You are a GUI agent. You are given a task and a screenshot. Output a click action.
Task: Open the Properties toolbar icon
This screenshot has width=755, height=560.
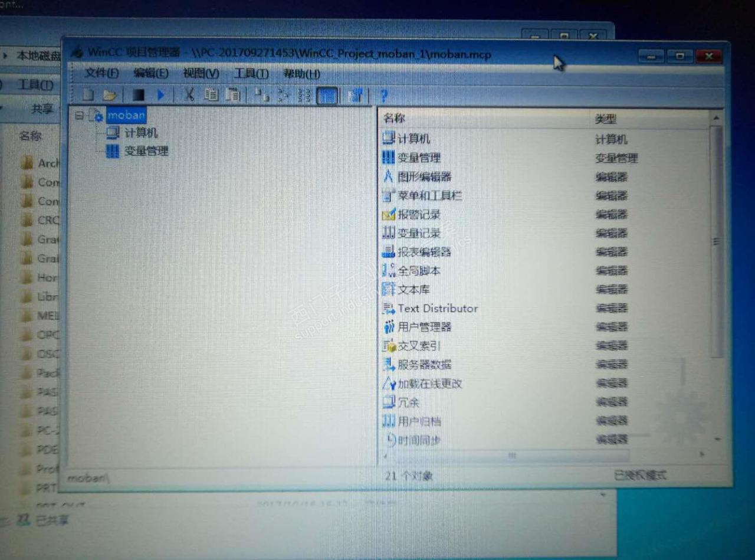tap(356, 95)
